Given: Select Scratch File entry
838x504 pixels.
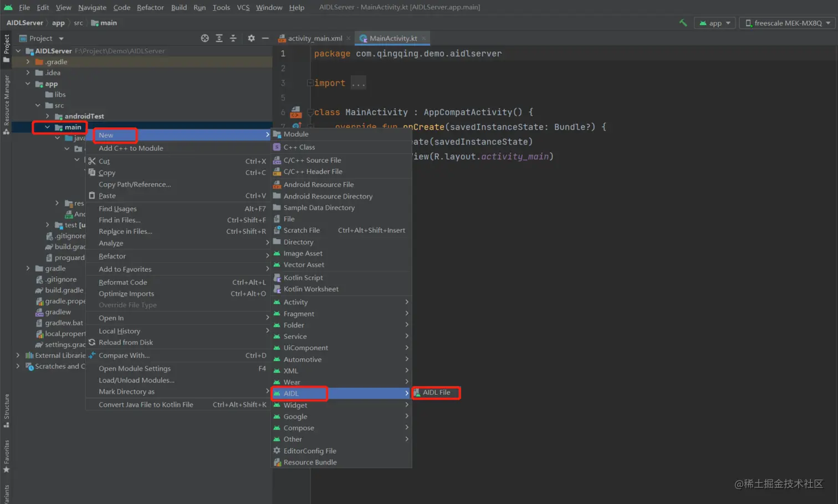Looking at the screenshot, I should pyautogui.click(x=341, y=230).
